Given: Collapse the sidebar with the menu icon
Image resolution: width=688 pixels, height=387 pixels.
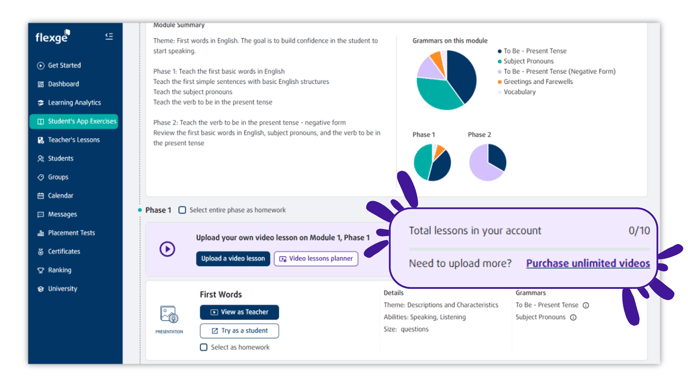Looking at the screenshot, I should pyautogui.click(x=109, y=36).
